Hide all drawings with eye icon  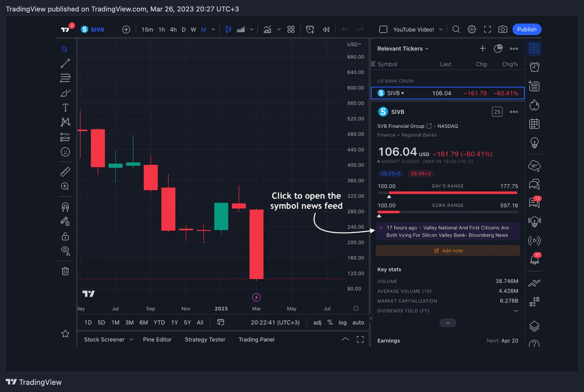65,251
